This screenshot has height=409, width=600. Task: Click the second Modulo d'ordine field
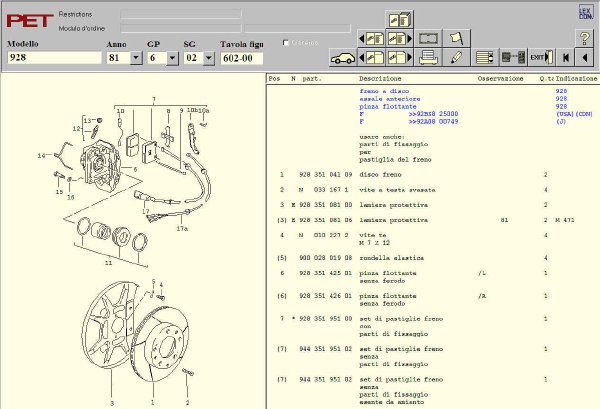point(297,29)
